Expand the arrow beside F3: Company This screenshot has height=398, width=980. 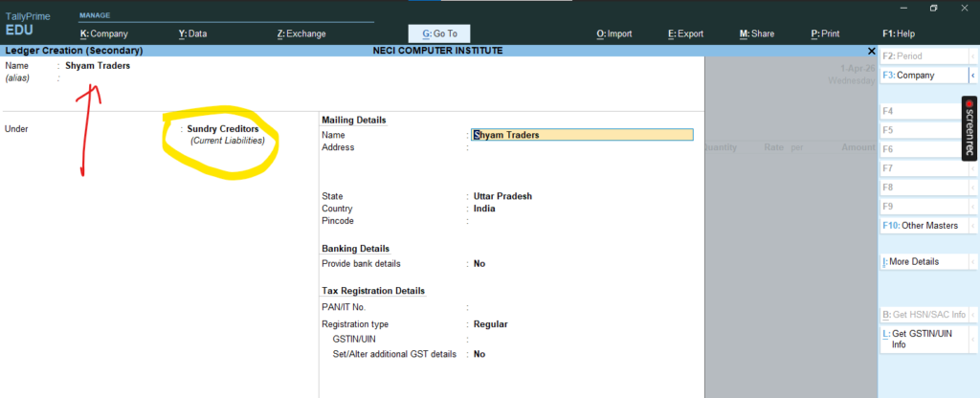coord(973,76)
